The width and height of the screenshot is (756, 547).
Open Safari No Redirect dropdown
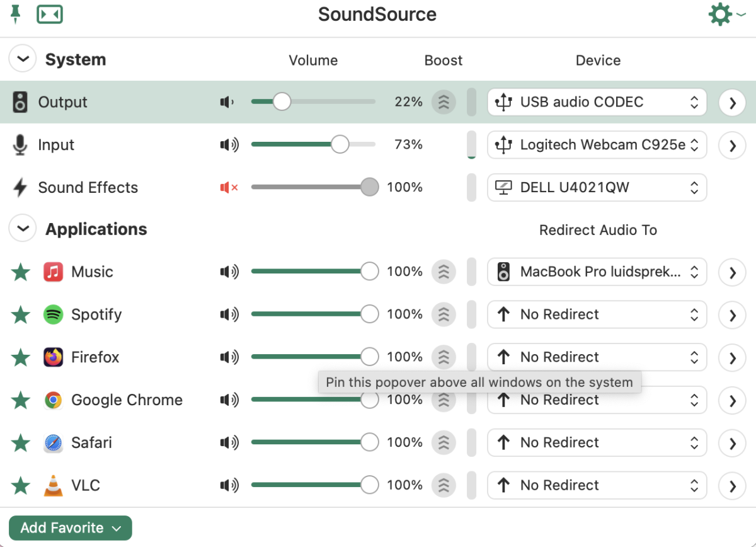[x=597, y=442]
